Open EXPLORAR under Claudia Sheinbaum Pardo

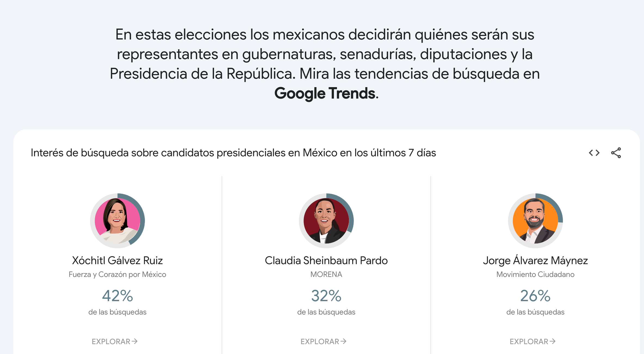(x=323, y=341)
